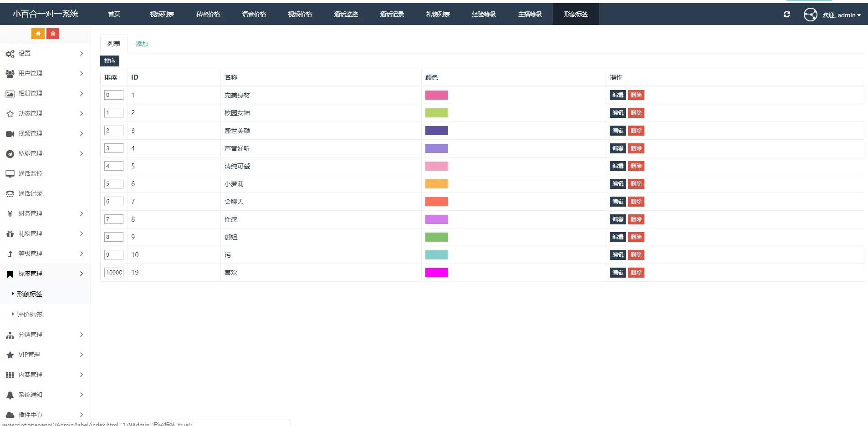Click the star icon for VIP管理
This screenshot has width=868, height=426.
coord(10,355)
